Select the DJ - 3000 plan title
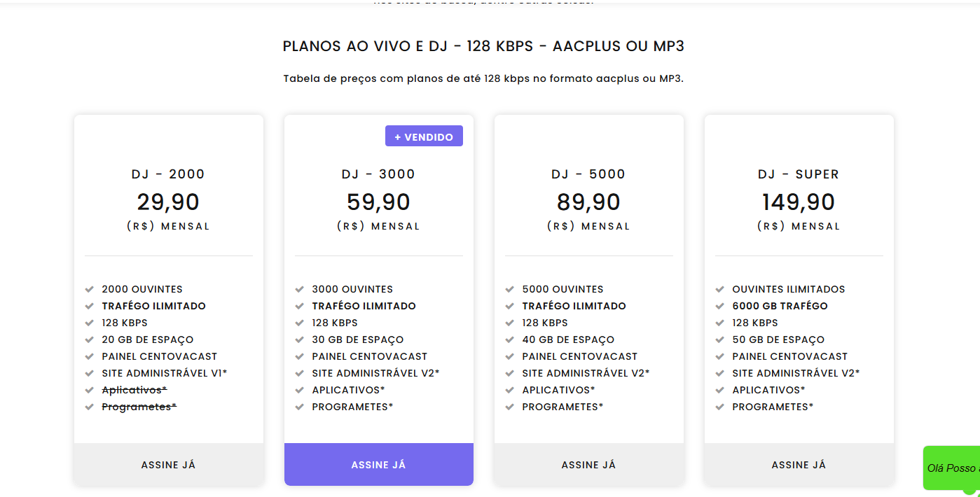Viewport: 980px width, 497px height. [378, 174]
